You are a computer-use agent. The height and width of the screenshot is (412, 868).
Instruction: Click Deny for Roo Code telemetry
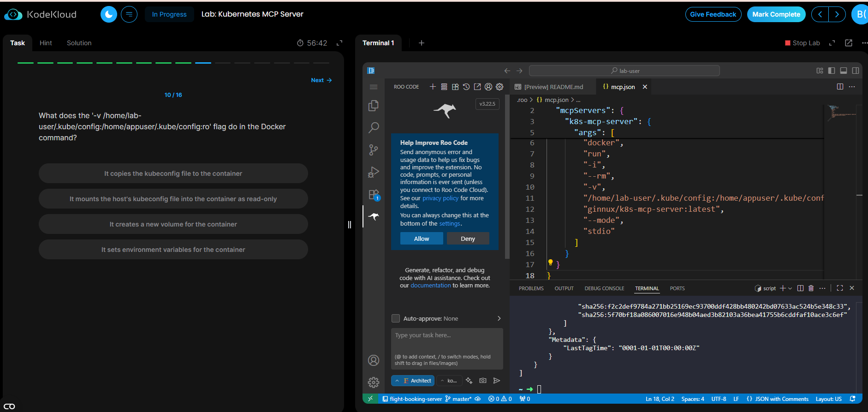(x=468, y=239)
